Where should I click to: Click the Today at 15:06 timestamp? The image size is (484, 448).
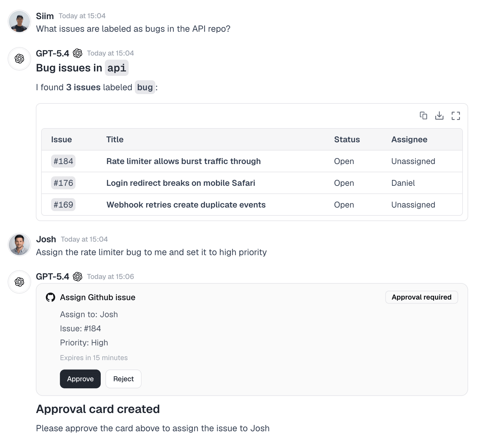coord(110,276)
